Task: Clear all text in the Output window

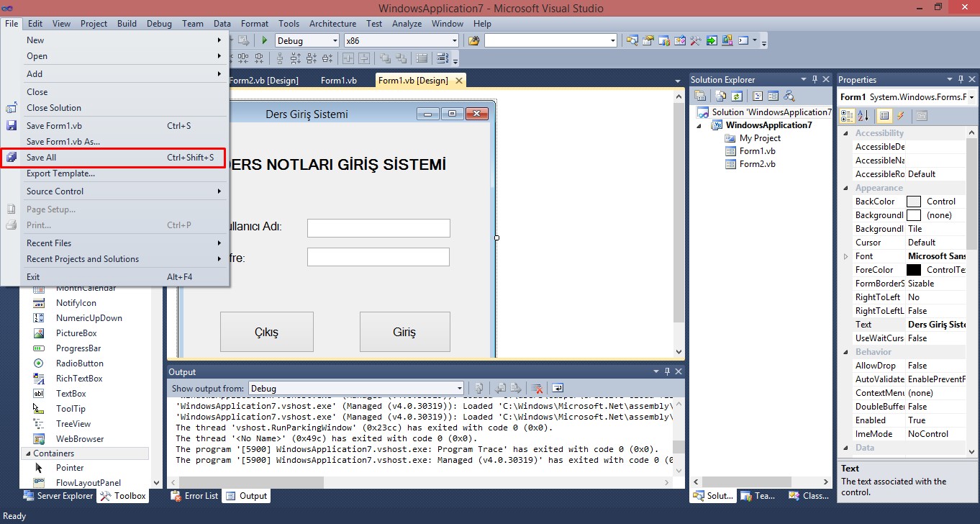Action: click(x=539, y=388)
